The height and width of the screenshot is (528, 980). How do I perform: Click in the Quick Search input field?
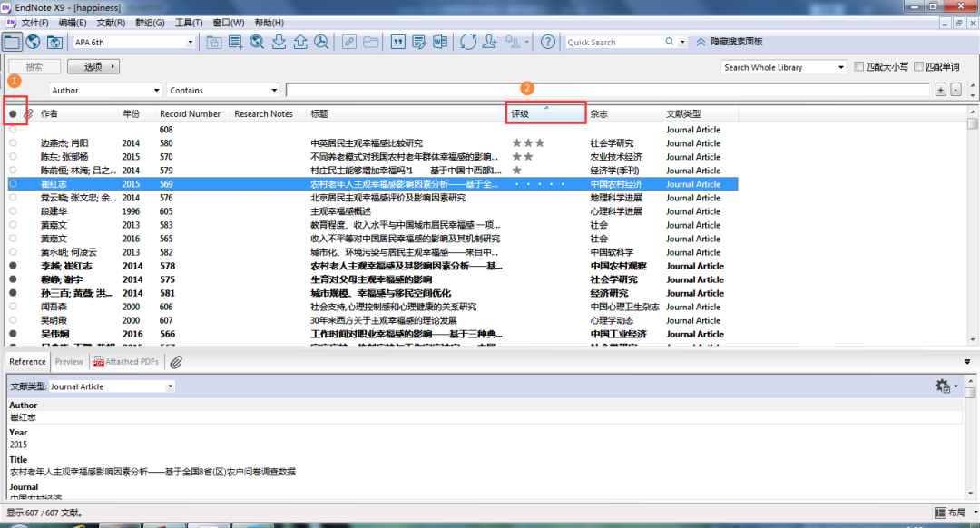[613, 42]
